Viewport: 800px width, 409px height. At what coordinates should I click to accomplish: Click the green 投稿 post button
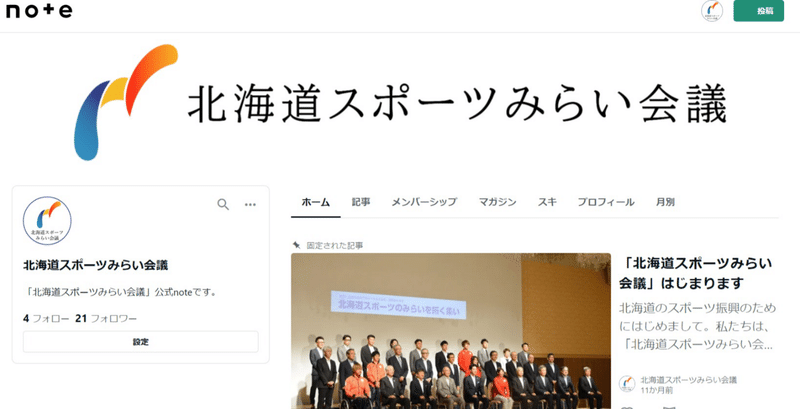coord(758,11)
